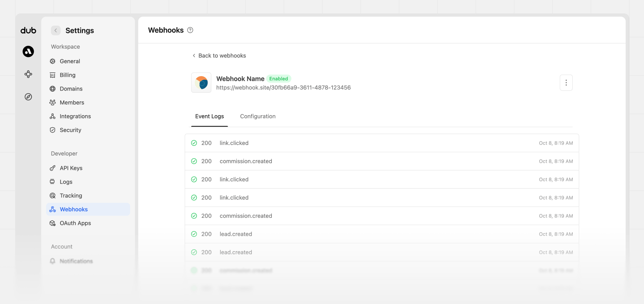Open the Members page
Viewport: 644px width, 304px height.
pyautogui.click(x=88, y=102)
